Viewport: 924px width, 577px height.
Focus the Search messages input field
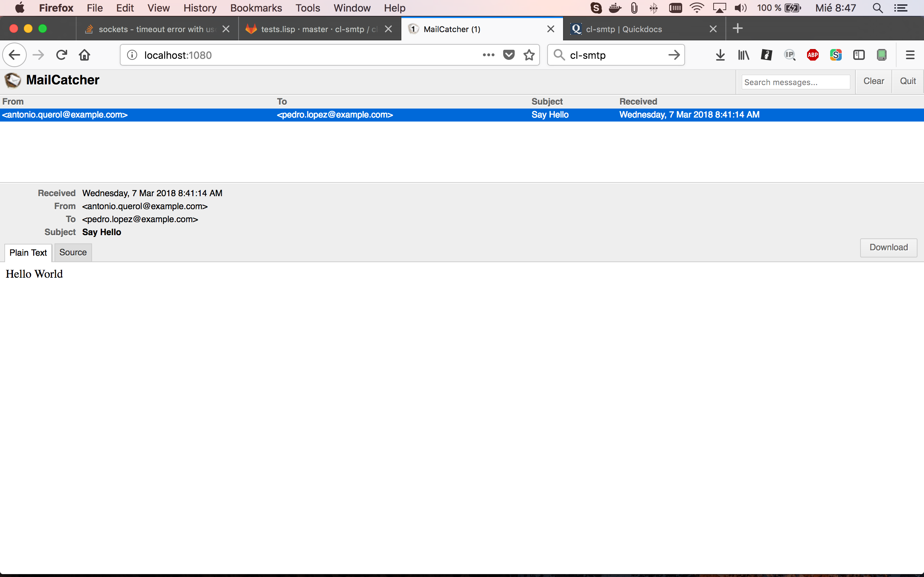pyautogui.click(x=796, y=82)
